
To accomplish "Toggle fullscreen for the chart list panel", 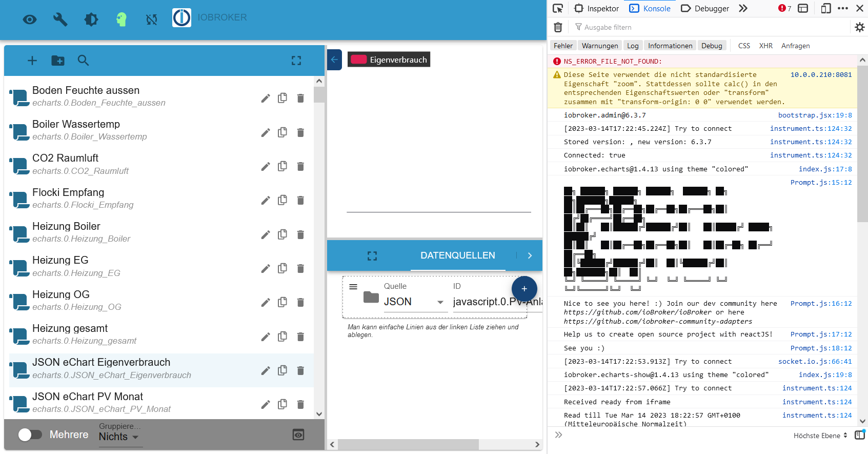I will pos(296,61).
